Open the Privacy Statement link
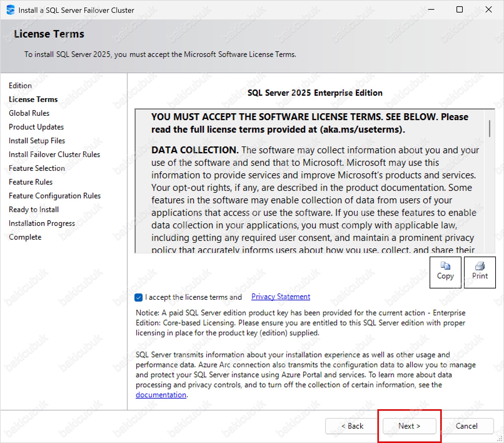Viewport: 504px width, 443px height. coord(280,297)
